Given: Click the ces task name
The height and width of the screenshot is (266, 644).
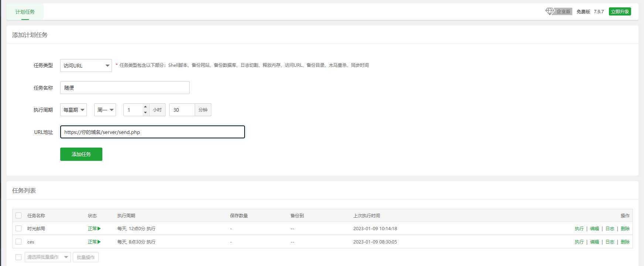Looking at the screenshot, I should click(31, 242).
